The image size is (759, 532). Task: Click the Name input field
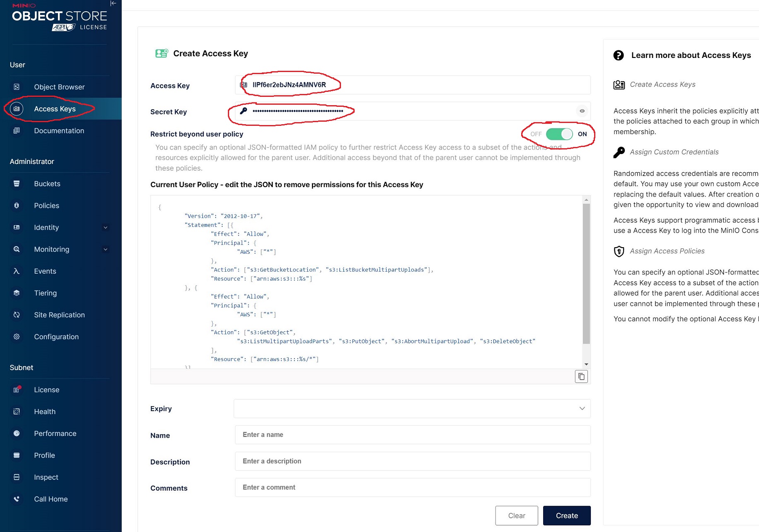pyautogui.click(x=412, y=435)
